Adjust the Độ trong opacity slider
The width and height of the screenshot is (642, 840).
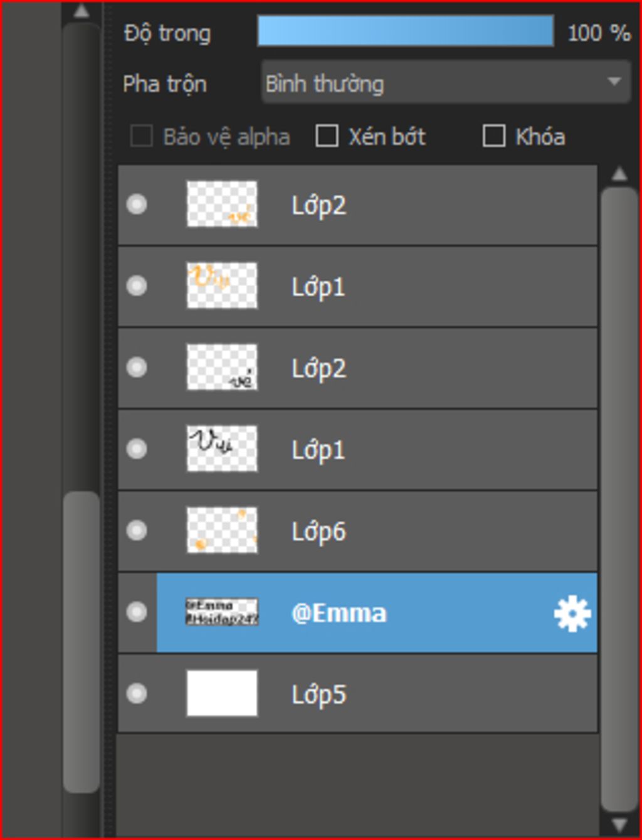click(x=406, y=31)
